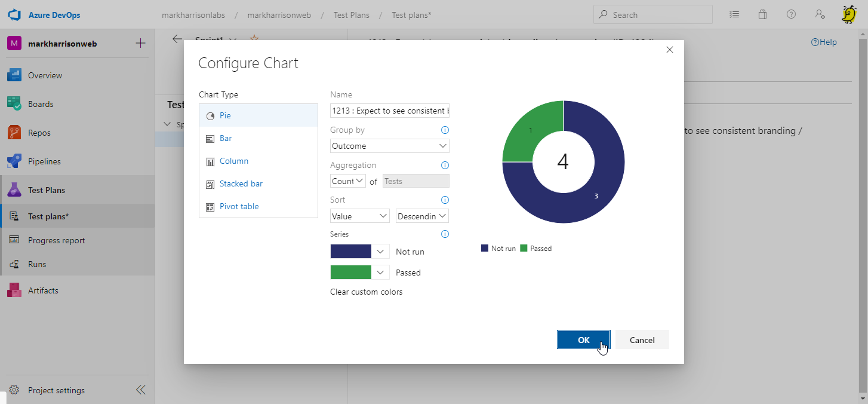Open the Group by Outcome dropdown

pos(389,146)
